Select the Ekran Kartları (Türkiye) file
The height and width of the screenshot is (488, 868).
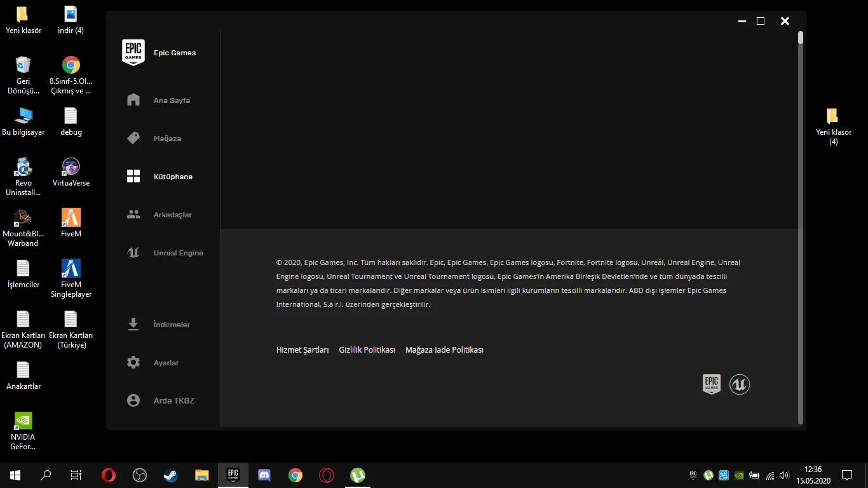71,330
